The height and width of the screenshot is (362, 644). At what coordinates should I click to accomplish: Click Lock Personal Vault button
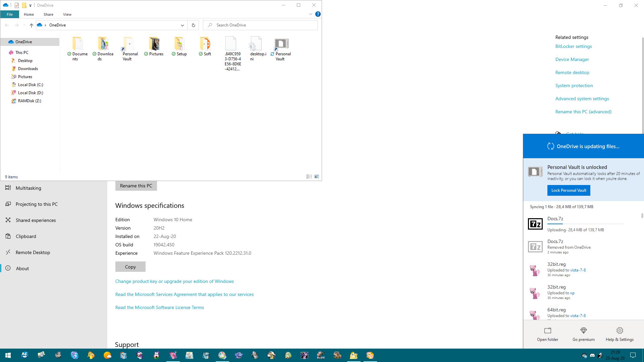coord(569,190)
